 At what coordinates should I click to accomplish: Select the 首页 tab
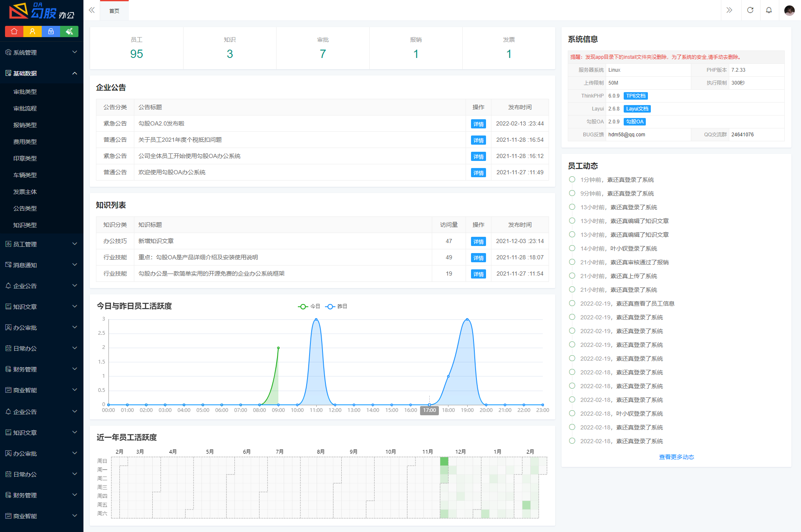[x=114, y=11]
